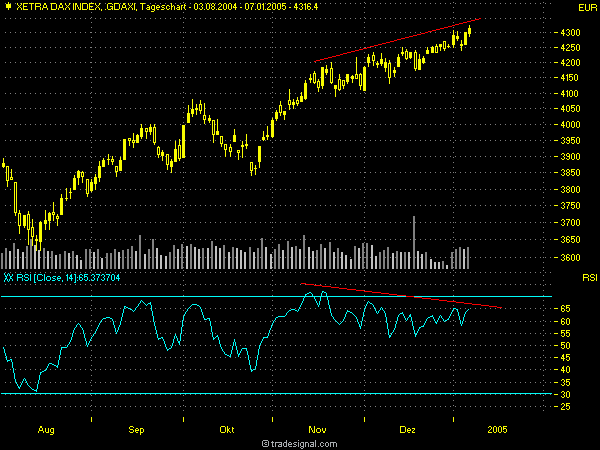Screen dimensions: 600x450
Task: Click the Sep month label on time axis
Action: (x=136, y=430)
